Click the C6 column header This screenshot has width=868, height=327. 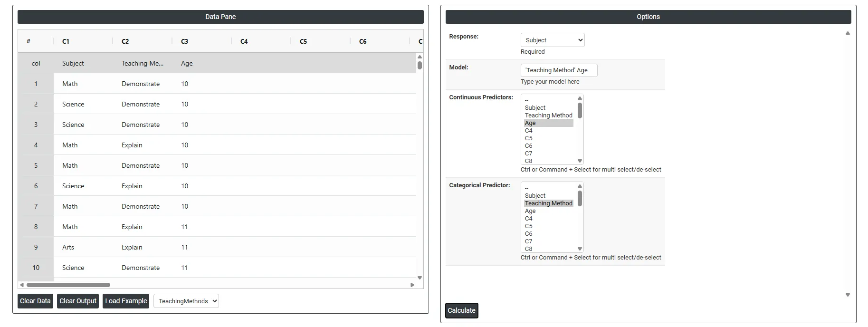click(x=380, y=41)
